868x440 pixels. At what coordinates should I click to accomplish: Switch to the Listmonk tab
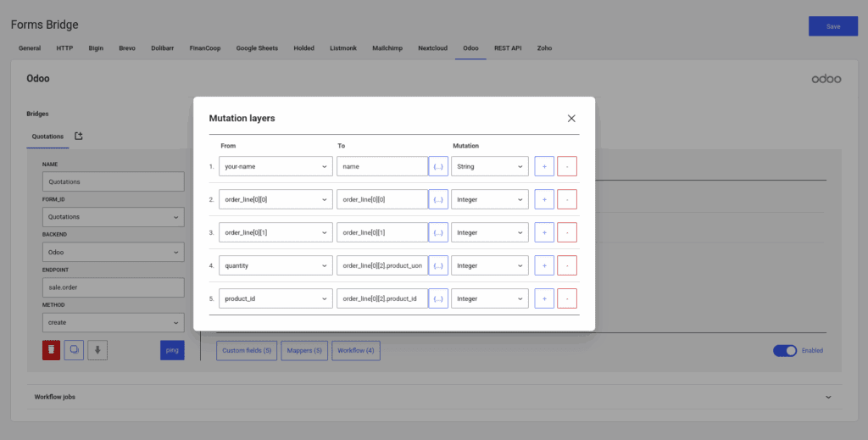tap(343, 48)
